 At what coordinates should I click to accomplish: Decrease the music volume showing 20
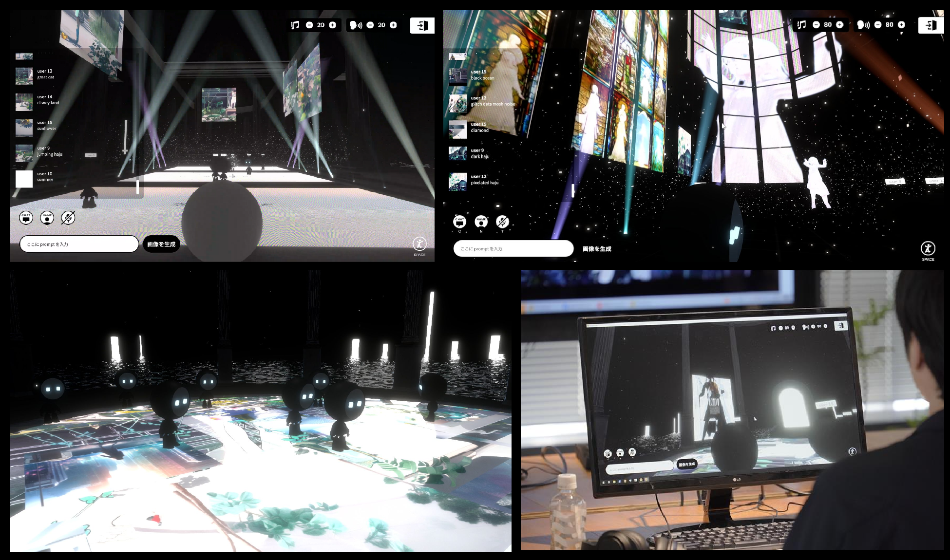click(x=309, y=25)
